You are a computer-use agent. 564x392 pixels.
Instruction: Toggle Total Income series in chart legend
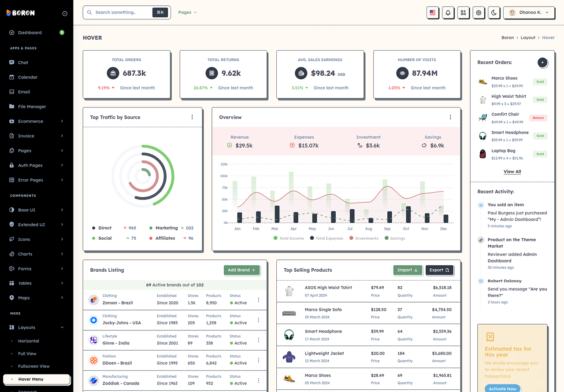289,238
